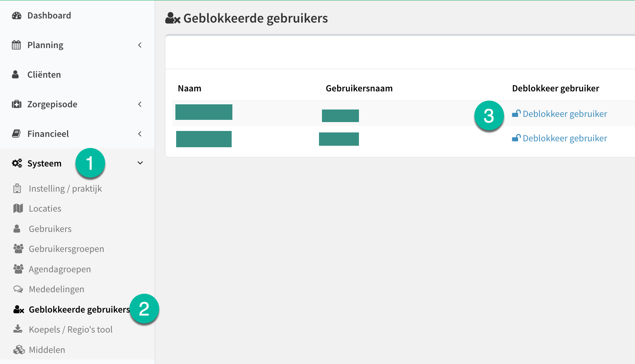Sort by the Gebruikersnaam column header
635x364 pixels.
pos(359,88)
